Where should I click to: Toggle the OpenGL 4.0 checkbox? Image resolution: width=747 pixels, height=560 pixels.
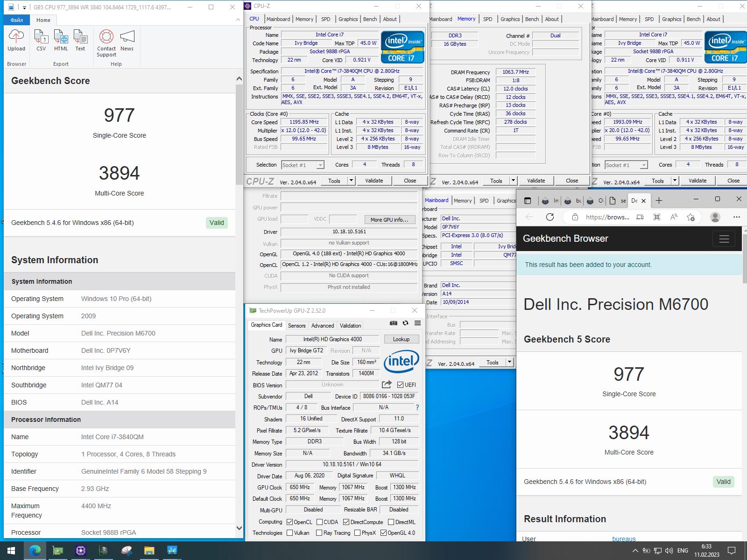[383, 532]
